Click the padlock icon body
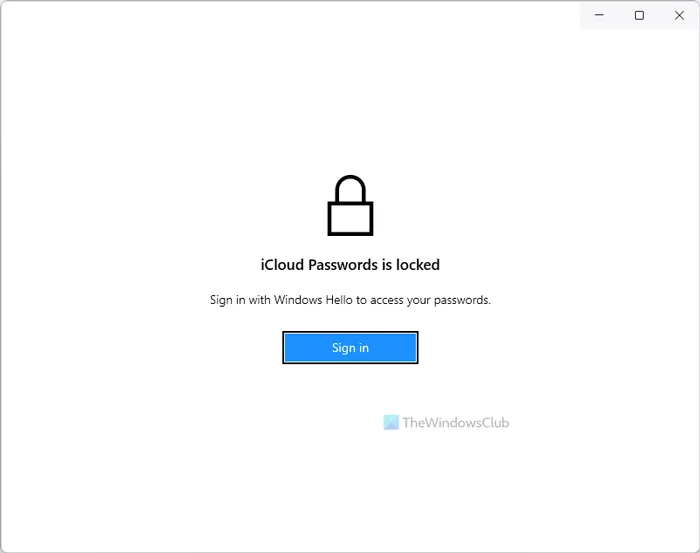This screenshot has height=553, width=700. pyautogui.click(x=350, y=217)
